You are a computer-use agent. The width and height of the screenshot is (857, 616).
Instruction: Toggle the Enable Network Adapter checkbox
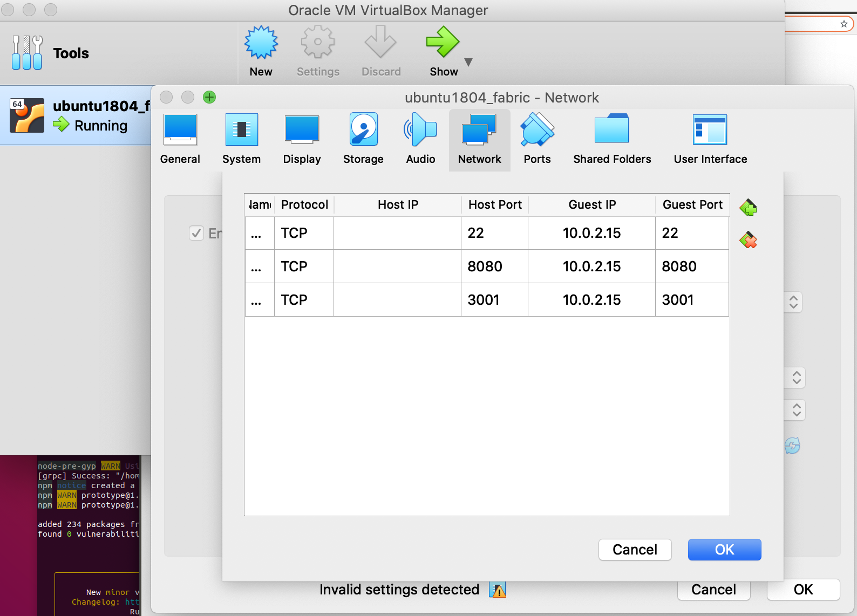(x=196, y=233)
